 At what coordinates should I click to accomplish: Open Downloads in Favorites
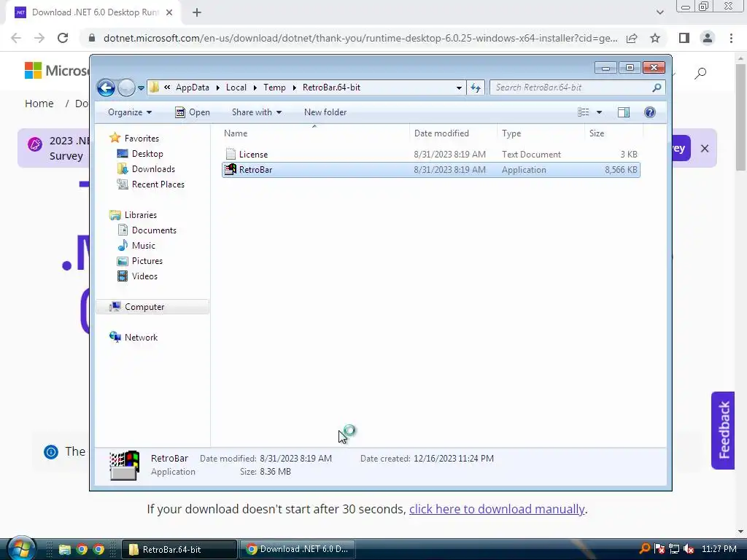coord(153,169)
